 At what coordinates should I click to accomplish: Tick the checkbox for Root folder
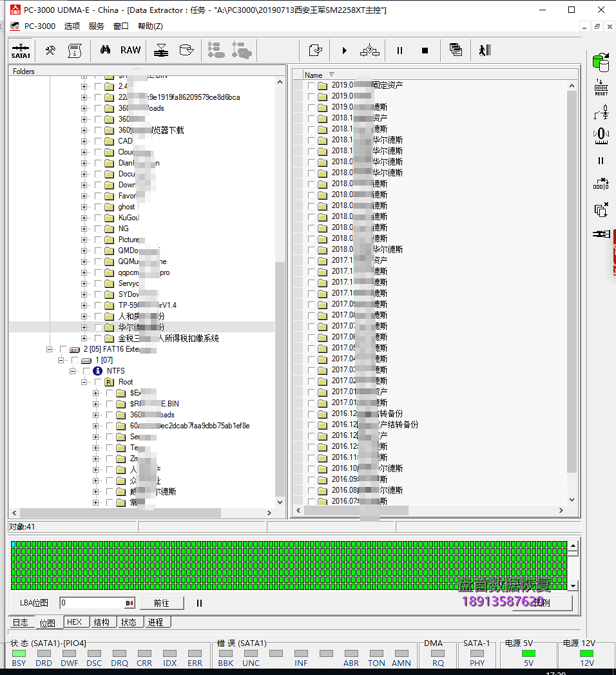(98, 382)
